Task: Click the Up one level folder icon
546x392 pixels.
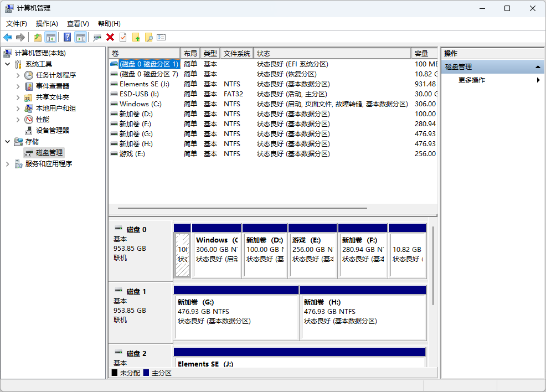Action: click(x=37, y=37)
